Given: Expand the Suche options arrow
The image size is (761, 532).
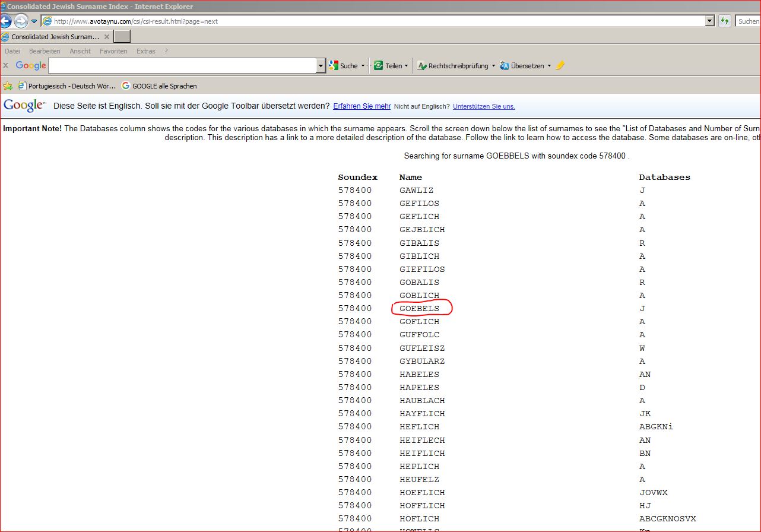Looking at the screenshot, I should point(363,66).
